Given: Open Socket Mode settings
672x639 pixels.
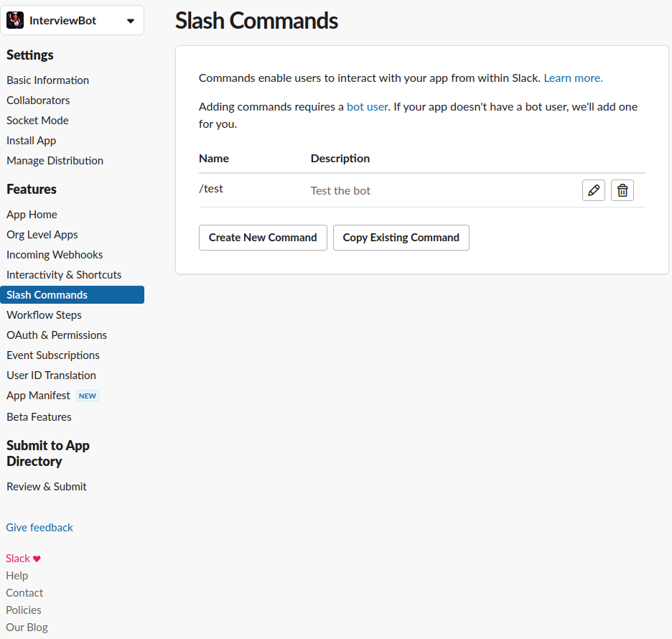Looking at the screenshot, I should click(x=37, y=121).
